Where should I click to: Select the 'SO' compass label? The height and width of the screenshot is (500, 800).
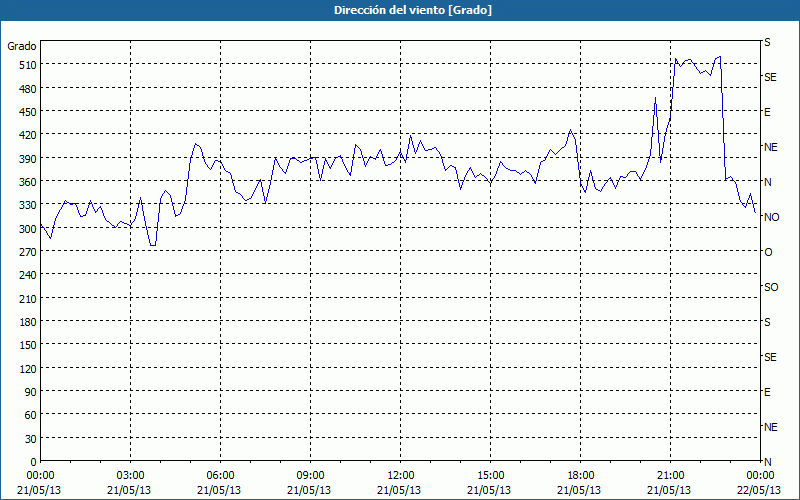click(x=771, y=288)
